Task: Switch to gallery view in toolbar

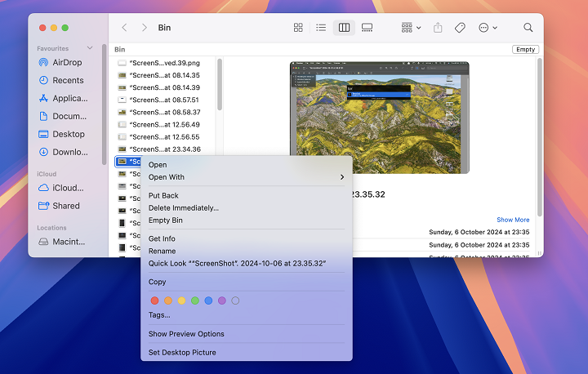Action: click(x=367, y=28)
